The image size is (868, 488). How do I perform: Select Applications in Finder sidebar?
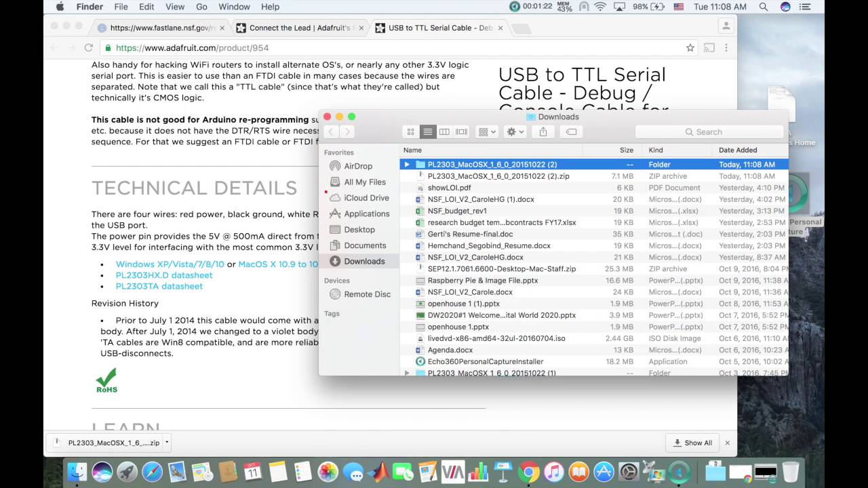367,213
